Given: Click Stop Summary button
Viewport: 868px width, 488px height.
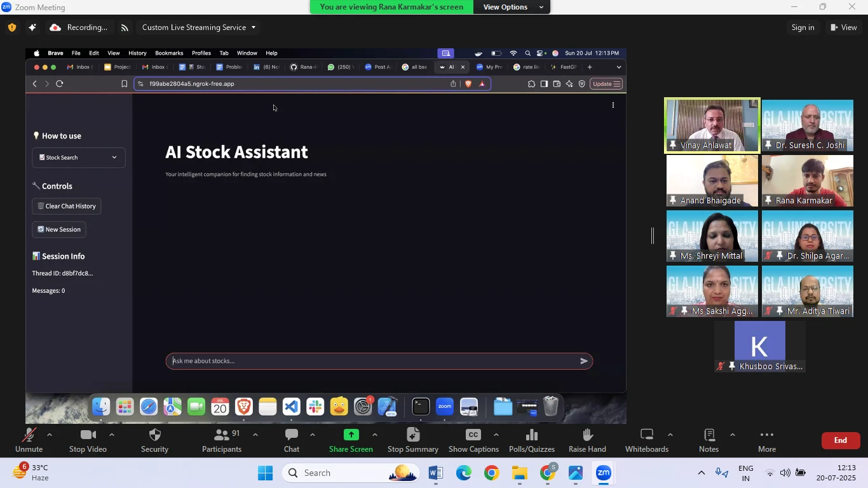Looking at the screenshot, I should point(413,435).
